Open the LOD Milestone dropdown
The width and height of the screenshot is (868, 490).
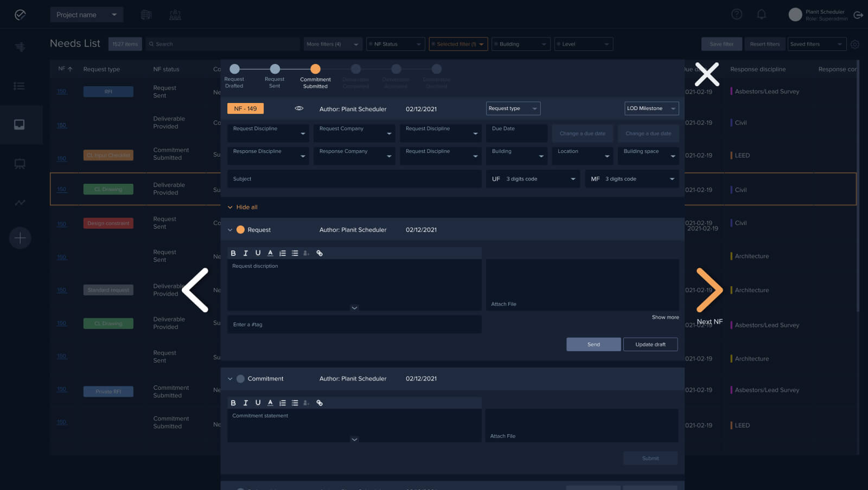click(651, 108)
